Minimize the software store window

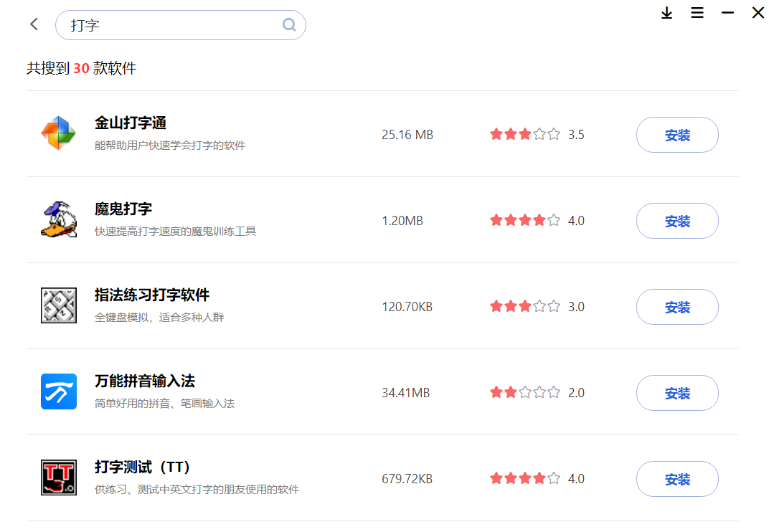pos(727,13)
